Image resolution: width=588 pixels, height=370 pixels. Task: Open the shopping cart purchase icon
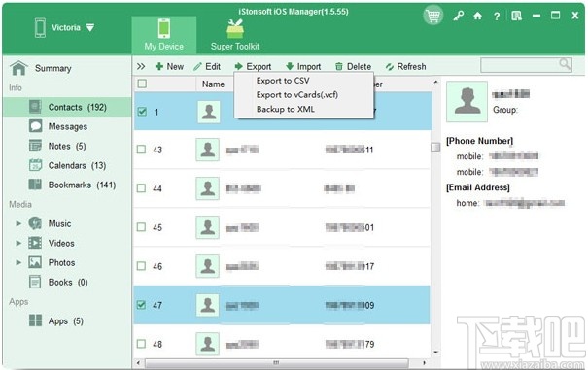click(x=433, y=16)
